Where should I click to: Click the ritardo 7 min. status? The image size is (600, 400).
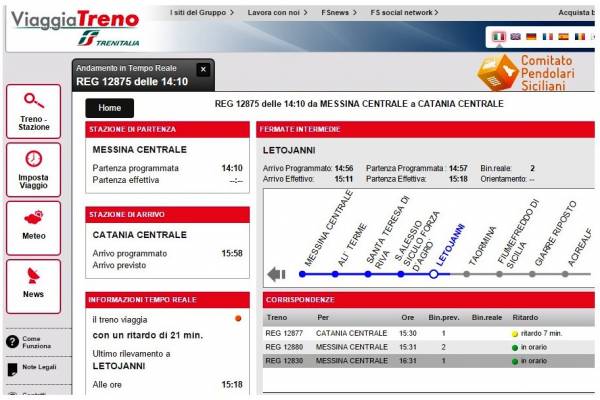[x=537, y=333]
